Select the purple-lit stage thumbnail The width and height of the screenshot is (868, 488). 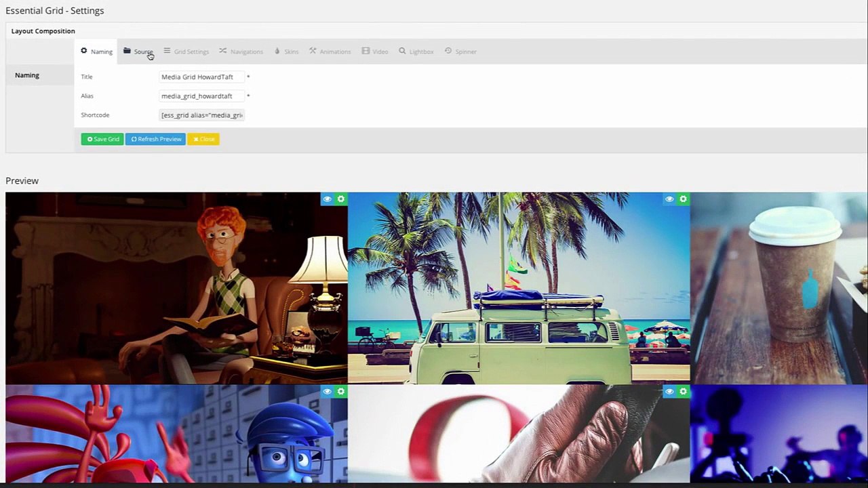[x=779, y=434]
